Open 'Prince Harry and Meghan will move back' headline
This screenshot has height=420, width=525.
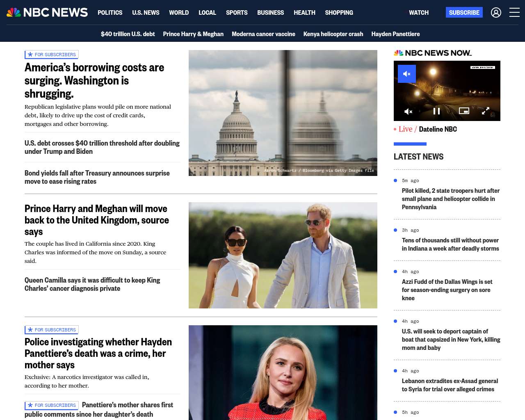[97, 220]
